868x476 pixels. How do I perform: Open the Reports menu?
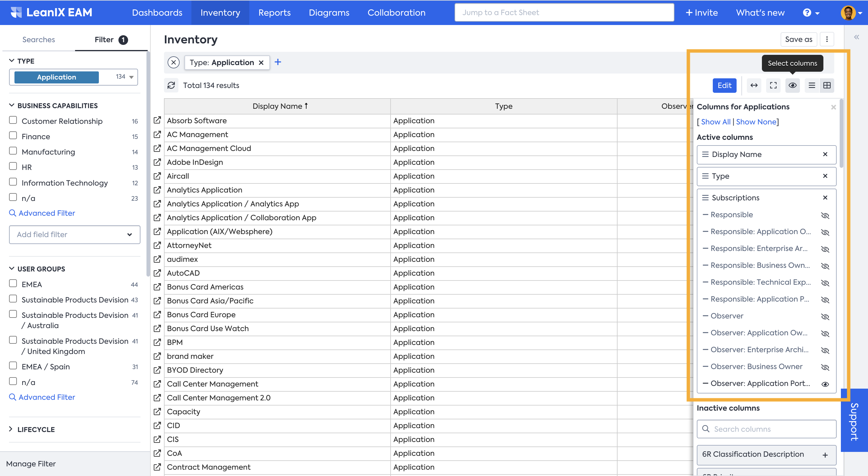click(274, 12)
